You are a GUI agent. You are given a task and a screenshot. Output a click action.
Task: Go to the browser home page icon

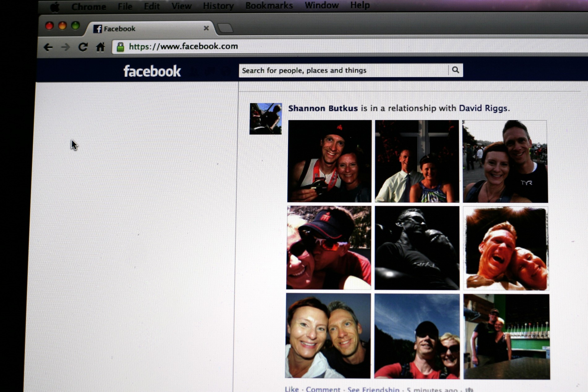100,47
